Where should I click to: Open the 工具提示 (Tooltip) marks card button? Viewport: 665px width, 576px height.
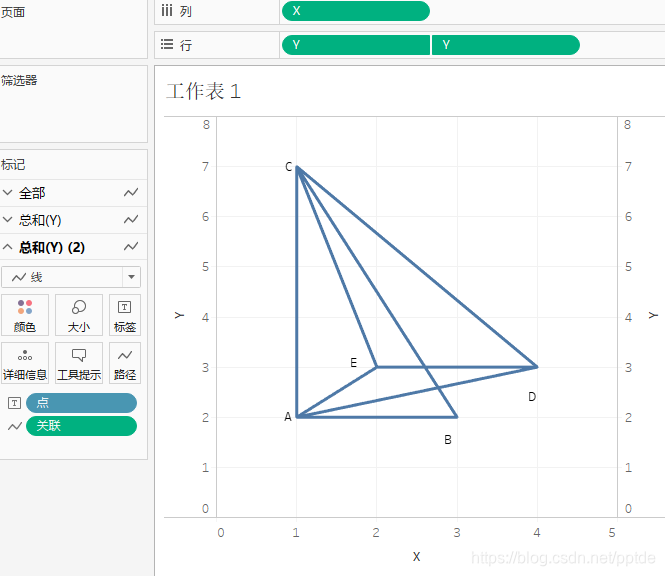click(79, 363)
